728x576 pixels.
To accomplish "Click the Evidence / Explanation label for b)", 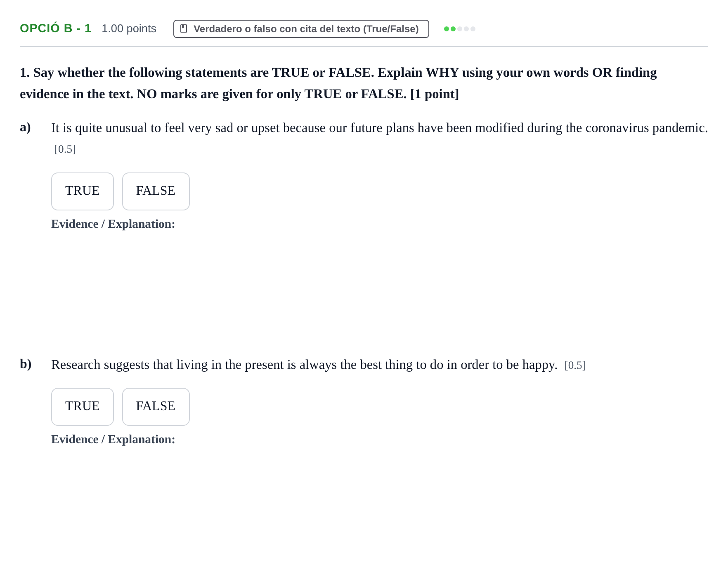I will [x=113, y=439].
